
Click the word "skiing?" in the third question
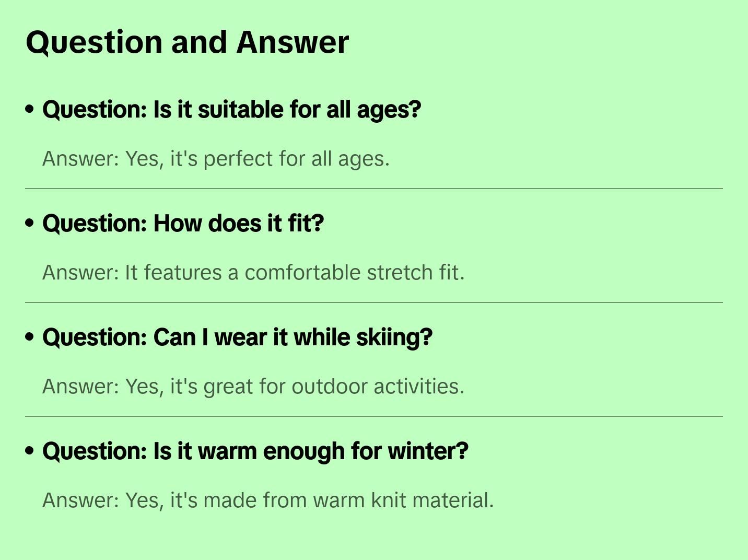click(x=394, y=337)
